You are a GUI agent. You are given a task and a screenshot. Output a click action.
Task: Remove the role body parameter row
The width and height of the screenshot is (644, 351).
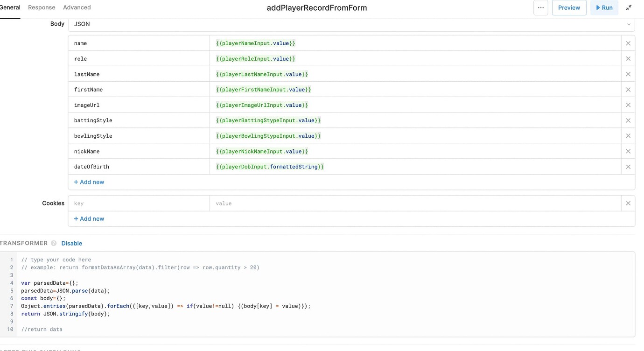point(628,59)
